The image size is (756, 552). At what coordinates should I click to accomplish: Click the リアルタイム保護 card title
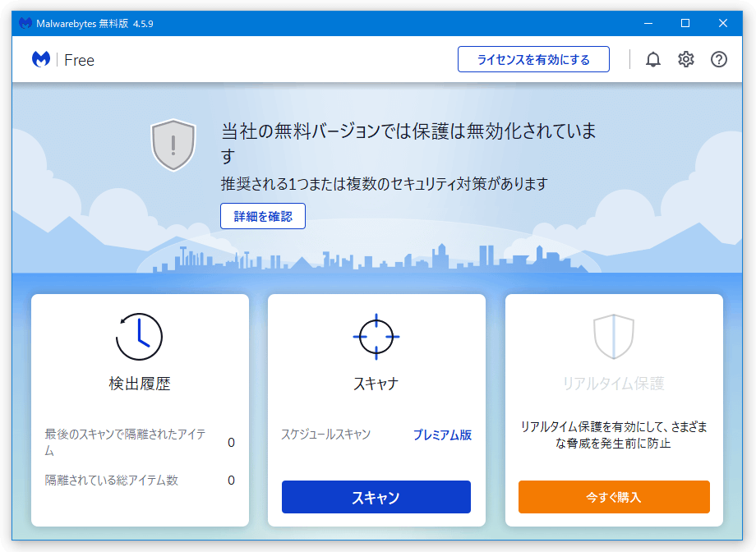613,384
